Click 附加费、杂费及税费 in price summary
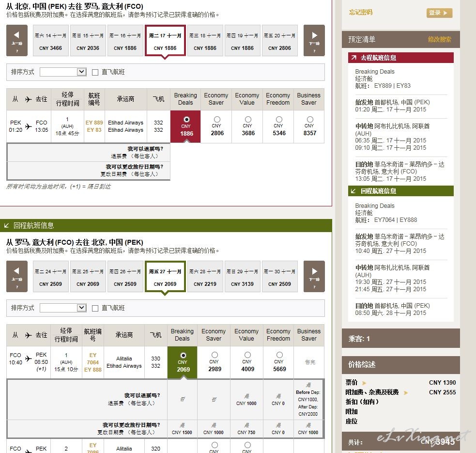This screenshot has width=476, height=453. pyautogui.click(x=372, y=392)
